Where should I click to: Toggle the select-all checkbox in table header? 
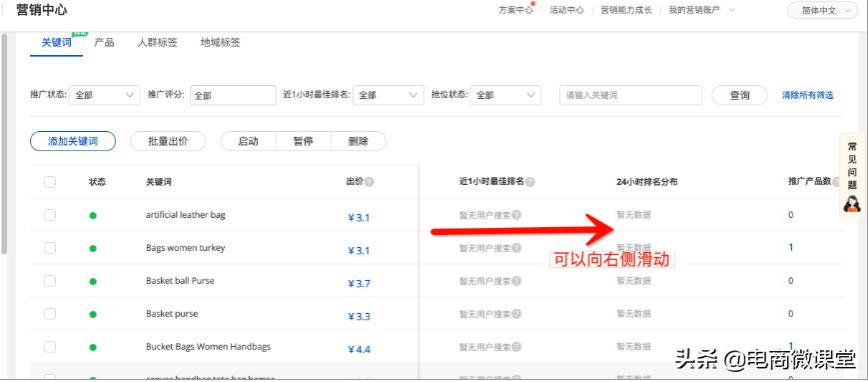tap(50, 182)
